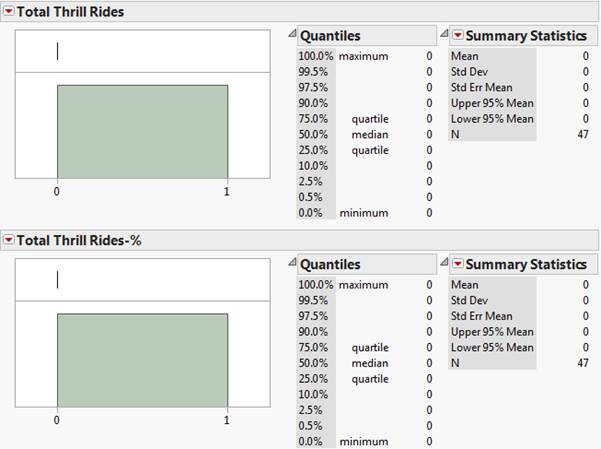Open lower Summary Statistics red triangle menu
601x449 pixels.
click(458, 264)
